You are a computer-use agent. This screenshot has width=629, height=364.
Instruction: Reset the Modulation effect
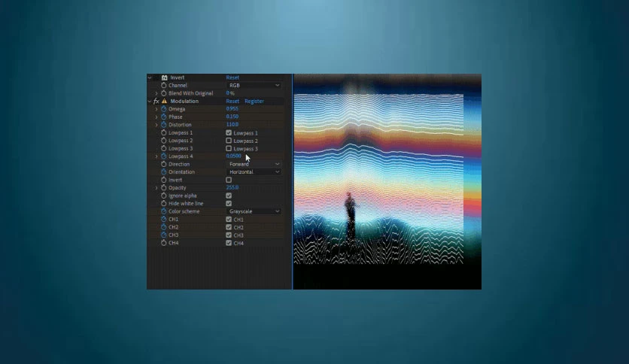click(232, 101)
